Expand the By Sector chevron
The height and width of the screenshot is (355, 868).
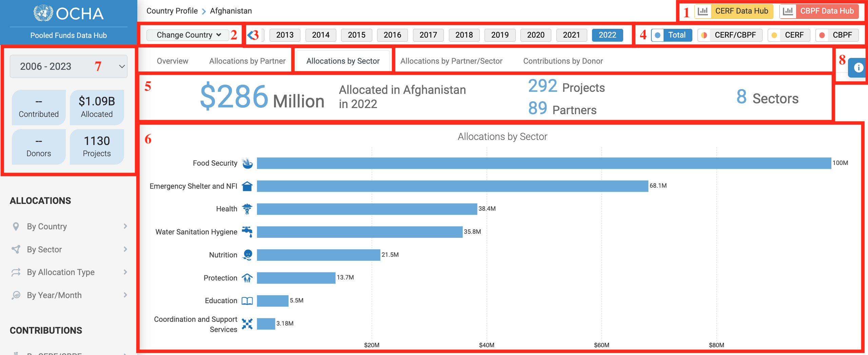click(x=125, y=249)
